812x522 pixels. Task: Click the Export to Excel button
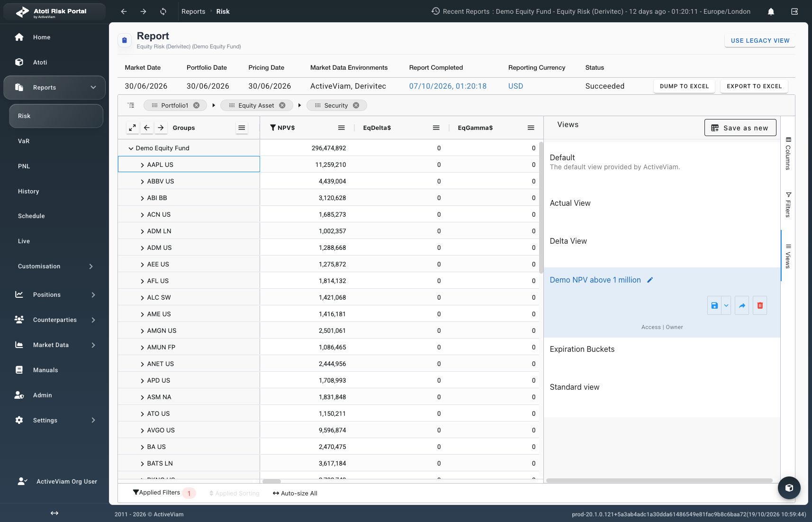coord(754,86)
